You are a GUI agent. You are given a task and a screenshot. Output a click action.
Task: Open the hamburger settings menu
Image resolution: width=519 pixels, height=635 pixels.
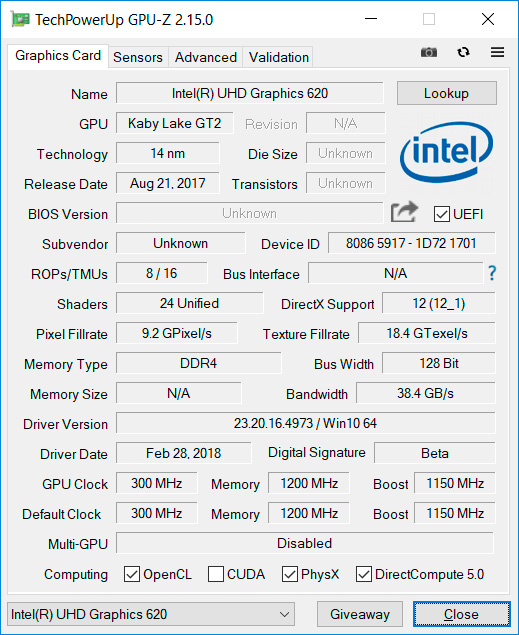[497, 52]
